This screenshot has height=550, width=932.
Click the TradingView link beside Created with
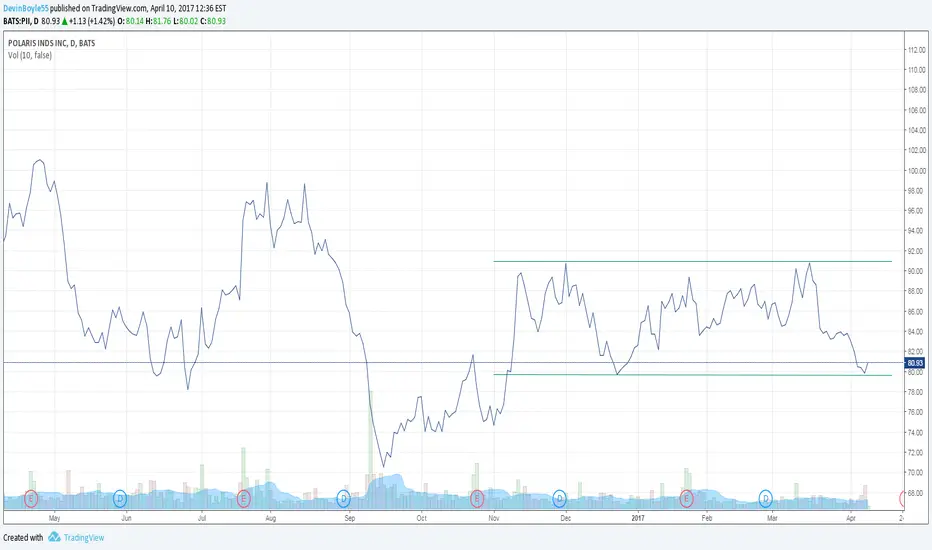(84, 538)
